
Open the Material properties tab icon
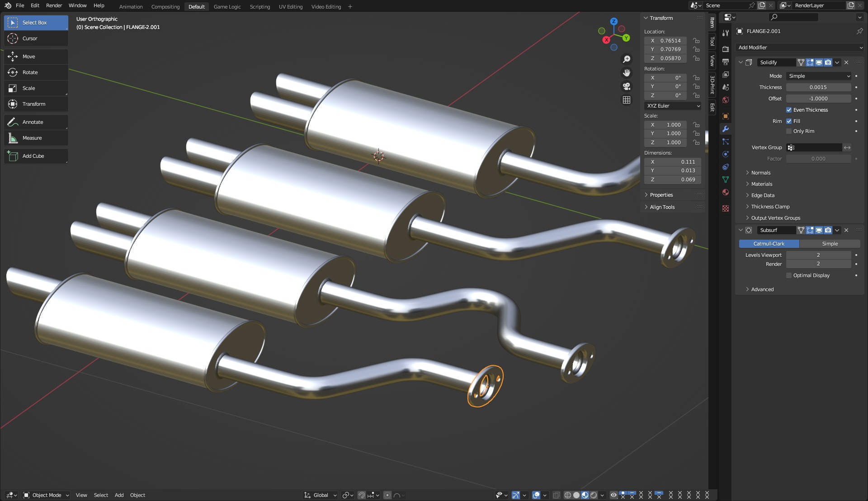click(726, 192)
